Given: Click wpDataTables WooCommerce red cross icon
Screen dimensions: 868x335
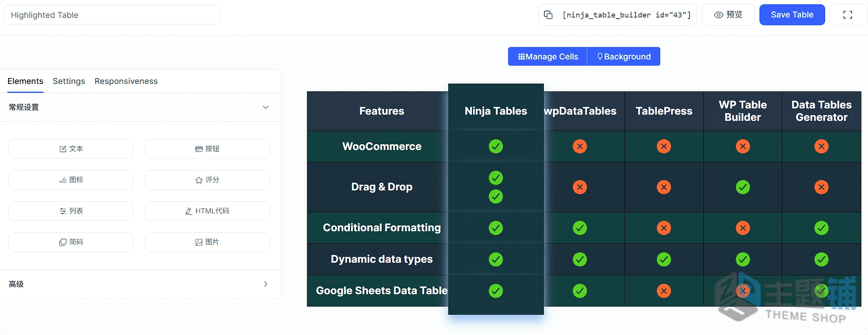Looking at the screenshot, I should 580,147.
